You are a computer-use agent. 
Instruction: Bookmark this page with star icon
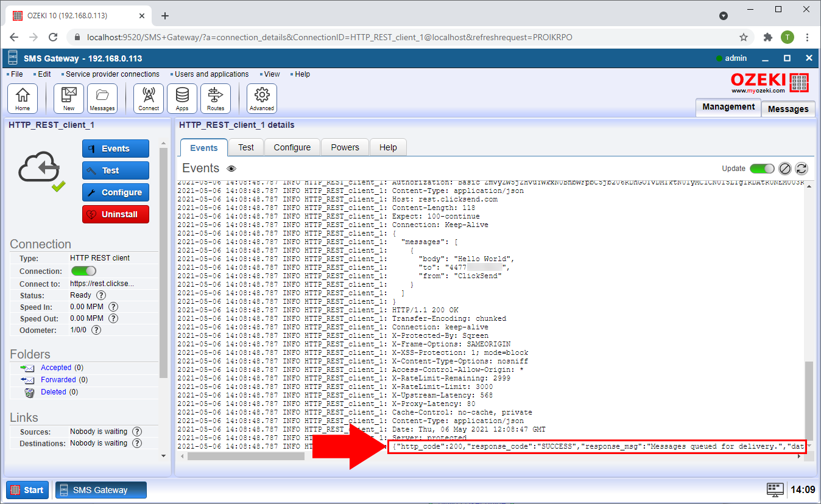pyautogui.click(x=744, y=37)
